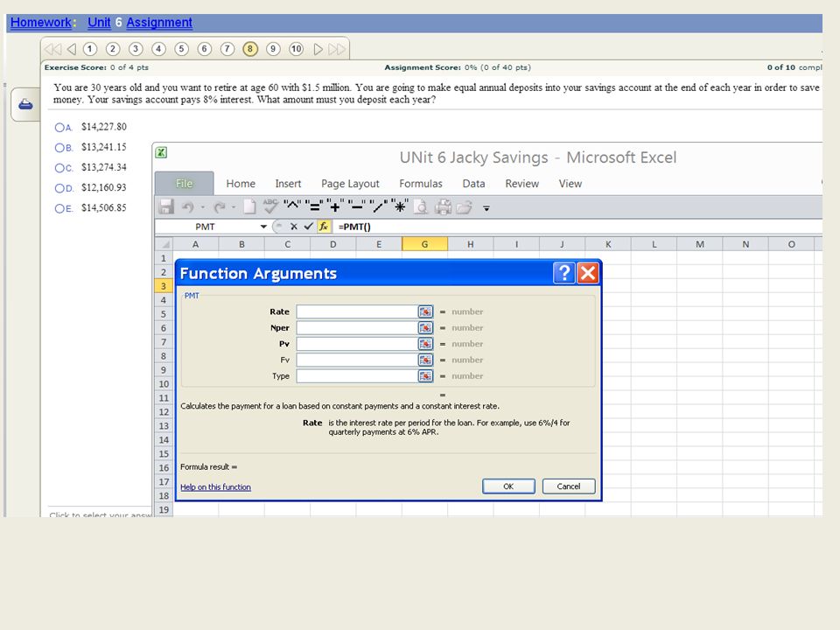Click the New blank document icon
The height and width of the screenshot is (630, 840).
point(249,206)
